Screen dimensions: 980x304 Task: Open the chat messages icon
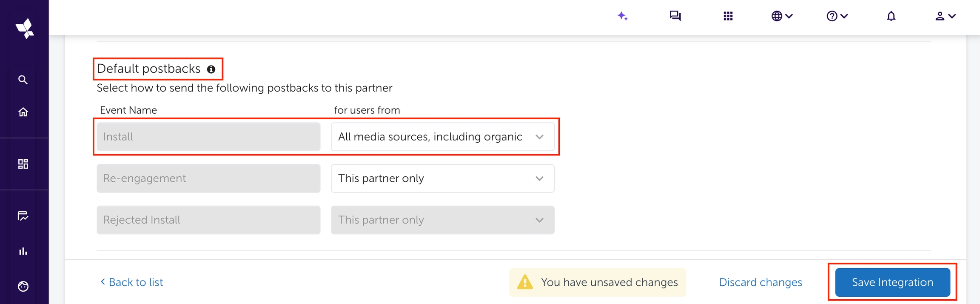pos(675,16)
